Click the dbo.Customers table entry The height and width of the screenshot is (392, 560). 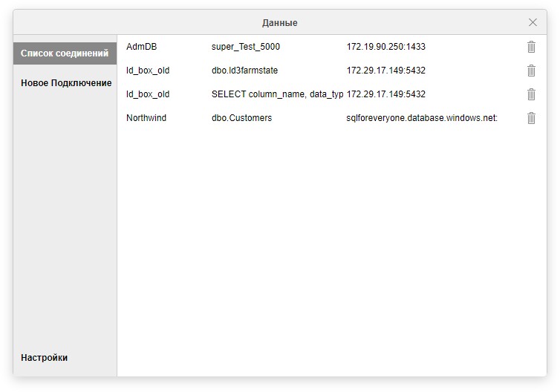tap(242, 118)
